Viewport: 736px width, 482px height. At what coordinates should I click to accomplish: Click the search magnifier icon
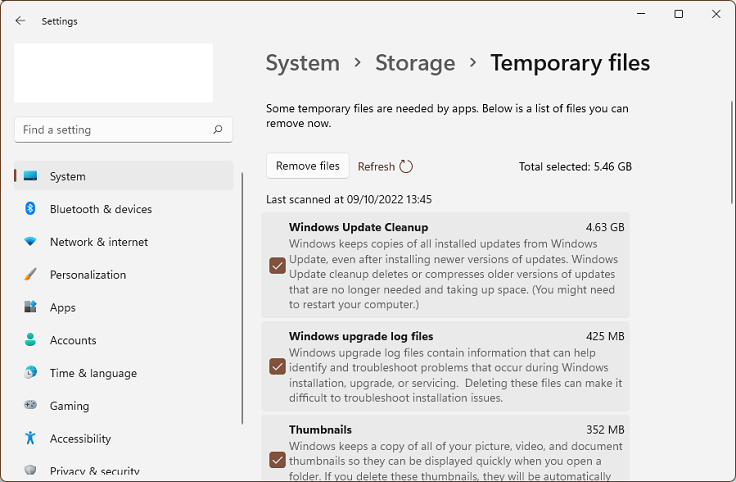click(x=217, y=130)
